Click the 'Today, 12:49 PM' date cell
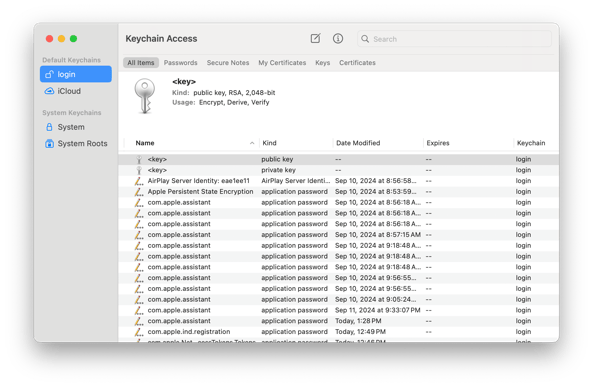 (x=360, y=332)
